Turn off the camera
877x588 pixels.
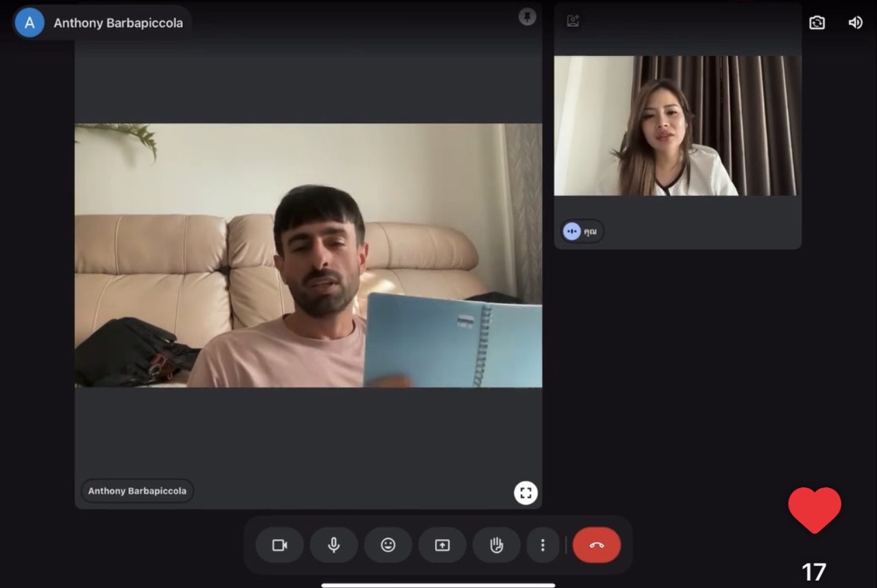(279, 545)
